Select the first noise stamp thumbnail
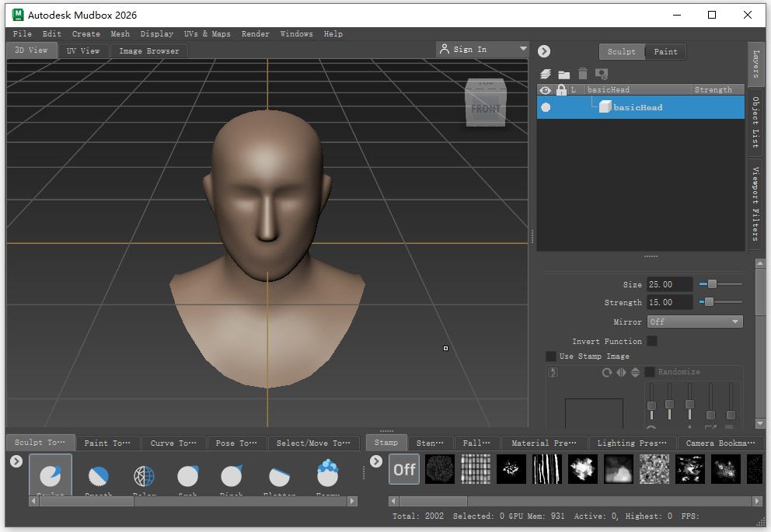Screen dimensions: 771x532 (x=439, y=469)
